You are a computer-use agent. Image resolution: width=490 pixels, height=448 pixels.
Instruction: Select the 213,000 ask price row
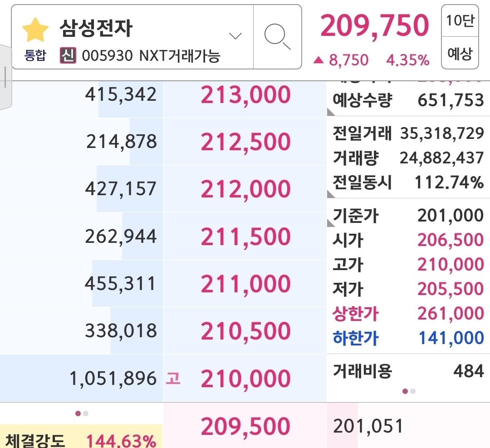click(x=245, y=95)
